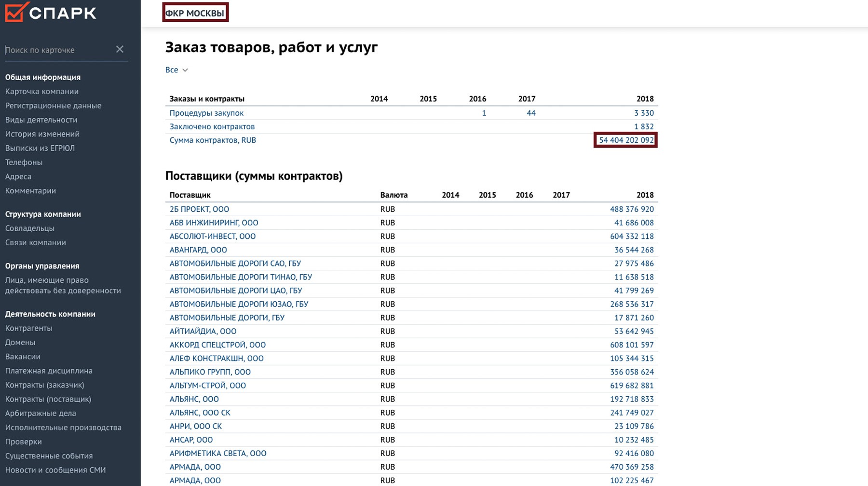Open supplier АЙТИАЙДИА, ООО
The image size is (868, 486).
click(x=203, y=331)
